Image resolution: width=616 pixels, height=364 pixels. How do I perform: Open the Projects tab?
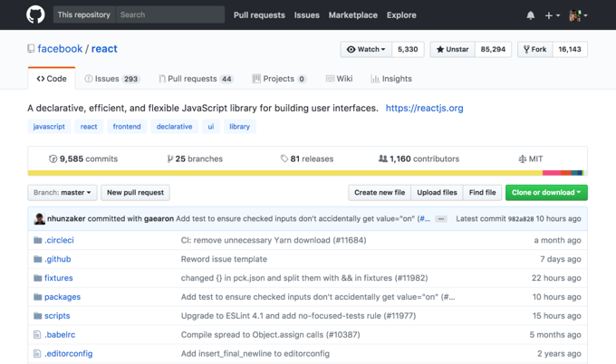pyautogui.click(x=279, y=79)
